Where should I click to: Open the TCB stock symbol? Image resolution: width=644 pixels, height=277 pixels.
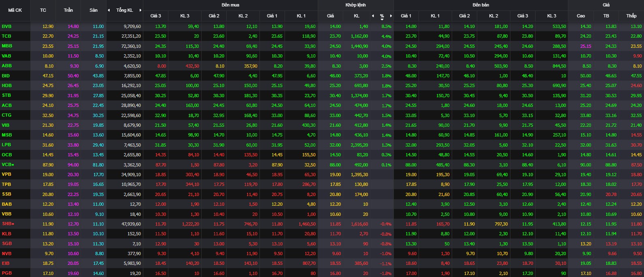pyautogui.click(x=6, y=36)
